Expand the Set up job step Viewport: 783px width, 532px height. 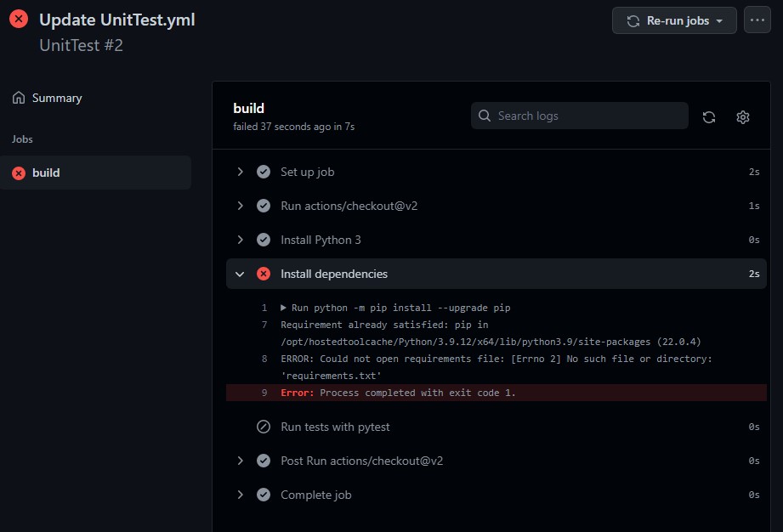pos(240,172)
